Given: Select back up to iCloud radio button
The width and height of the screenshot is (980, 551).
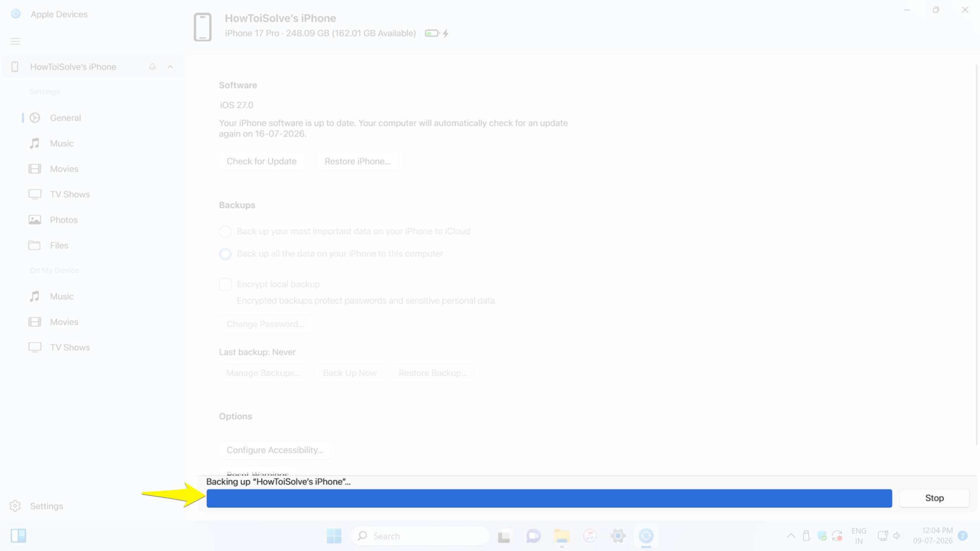Looking at the screenshot, I should pos(225,231).
